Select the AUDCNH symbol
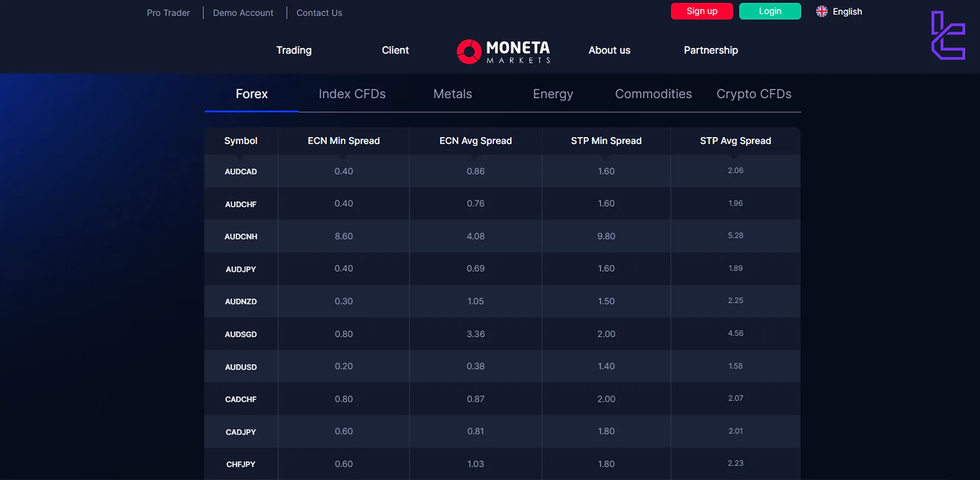The image size is (980, 480). point(241,237)
